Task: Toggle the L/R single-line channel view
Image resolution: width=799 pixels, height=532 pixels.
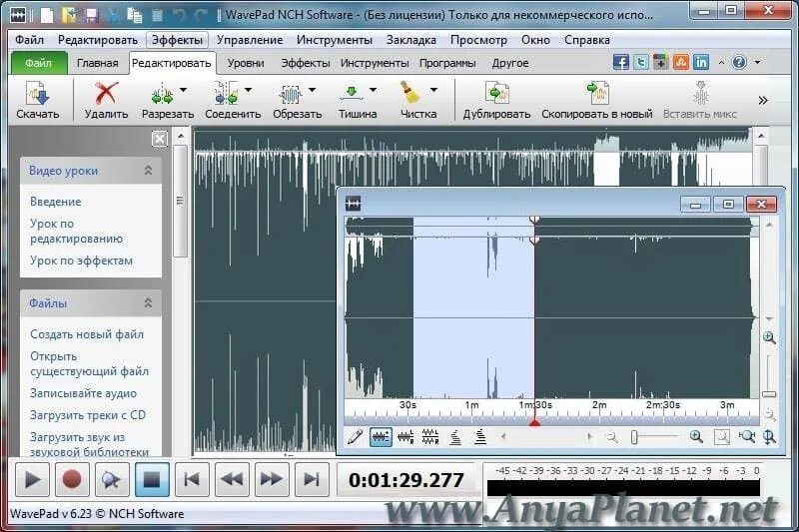Action: coord(405,437)
